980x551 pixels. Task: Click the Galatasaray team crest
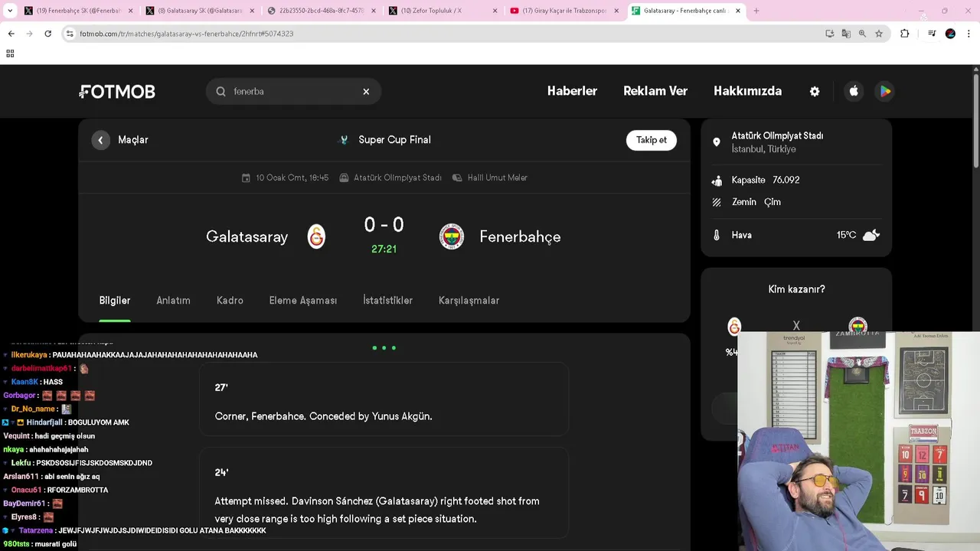point(316,236)
